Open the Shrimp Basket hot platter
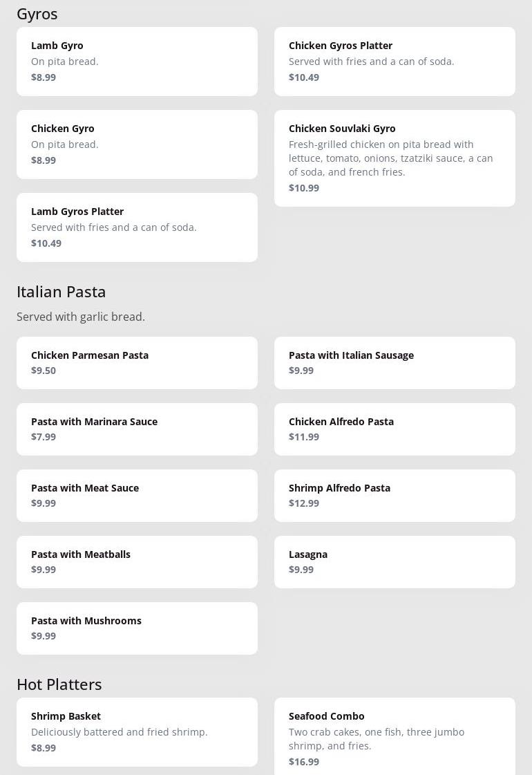Image resolution: width=532 pixels, height=775 pixels. click(137, 732)
